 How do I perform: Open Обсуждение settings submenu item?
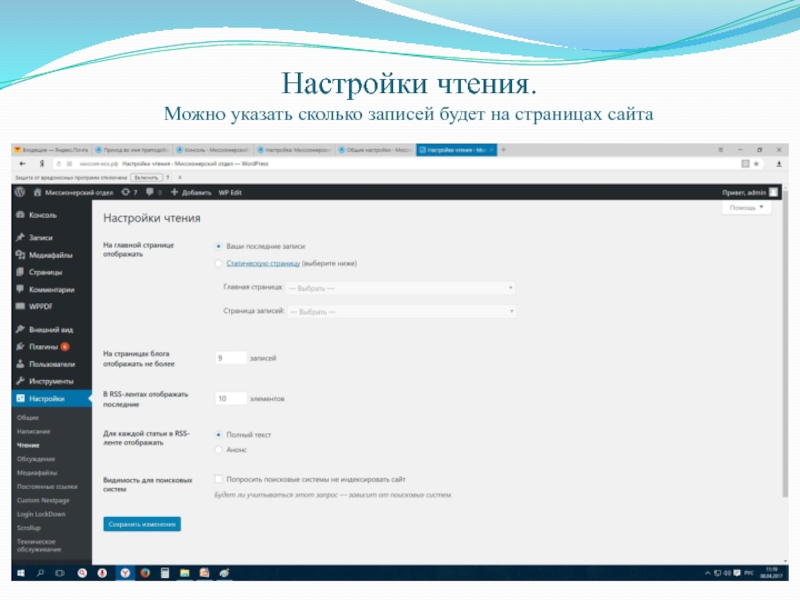point(36,459)
